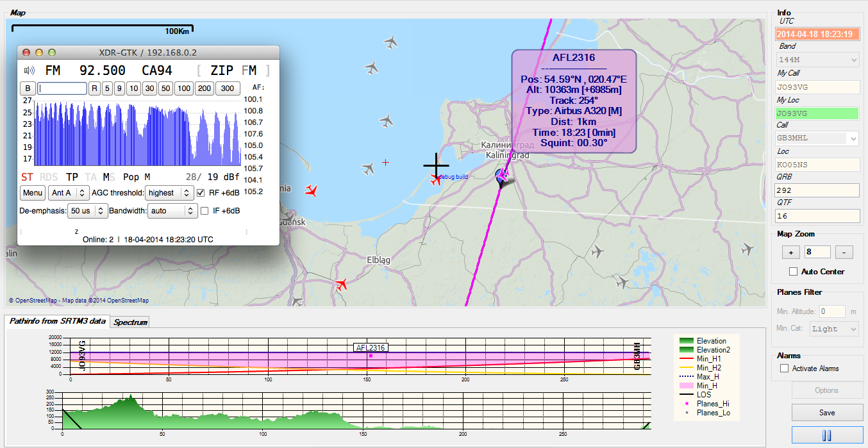
Task: Click the Save button
Action: (x=826, y=413)
